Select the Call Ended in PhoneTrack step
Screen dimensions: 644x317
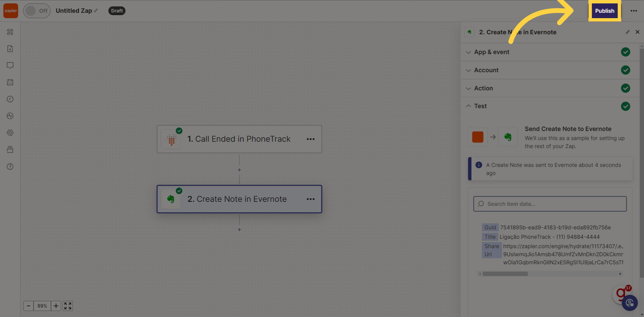pos(239,139)
